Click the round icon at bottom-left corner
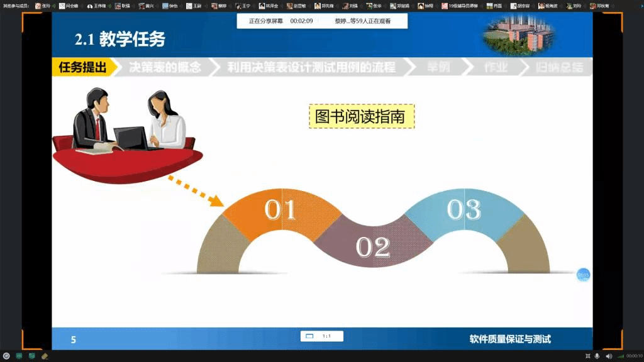644x362 pixels. (x=6, y=356)
